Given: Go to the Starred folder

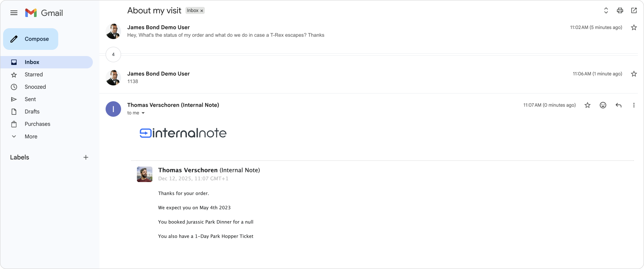Looking at the screenshot, I should [34, 75].
